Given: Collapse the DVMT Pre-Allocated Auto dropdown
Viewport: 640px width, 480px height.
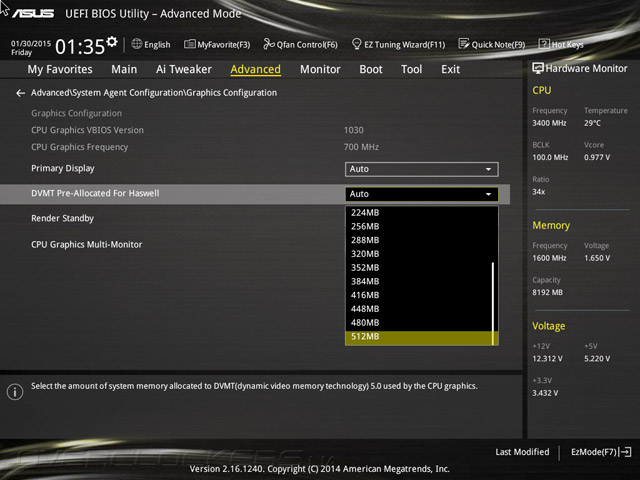Looking at the screenshot, I should click(422, 194).
